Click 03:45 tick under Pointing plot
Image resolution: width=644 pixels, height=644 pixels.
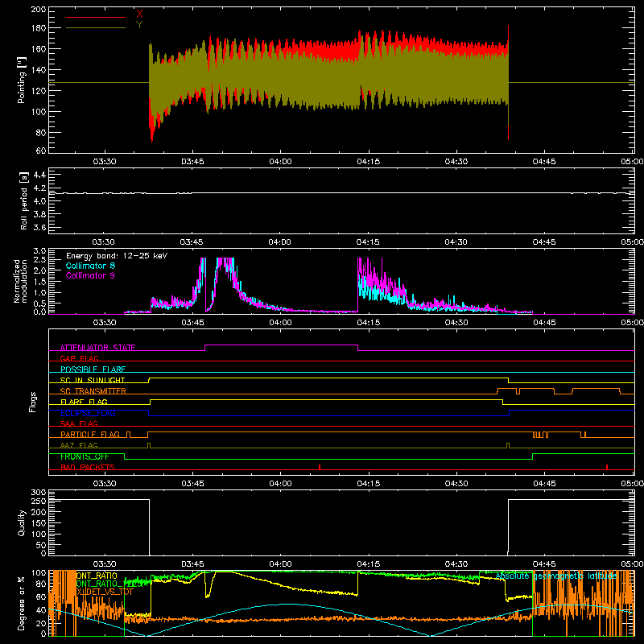[192, 162]
